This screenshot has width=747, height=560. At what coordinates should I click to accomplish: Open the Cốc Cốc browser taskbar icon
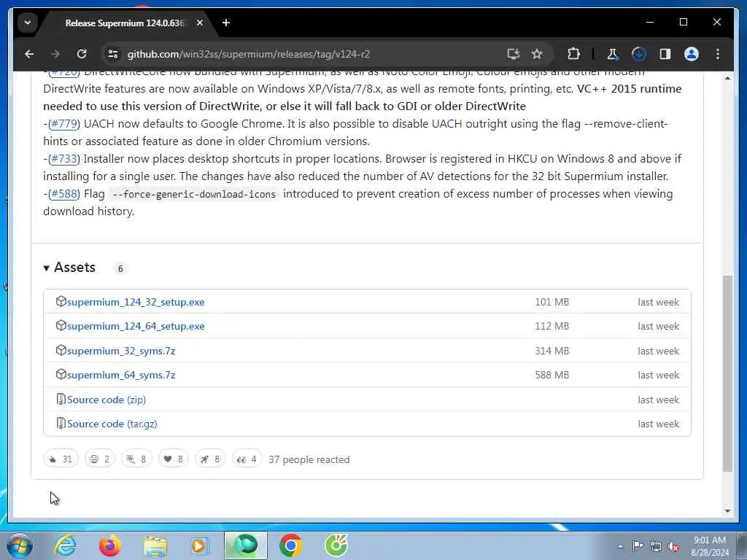coord(336,545)
